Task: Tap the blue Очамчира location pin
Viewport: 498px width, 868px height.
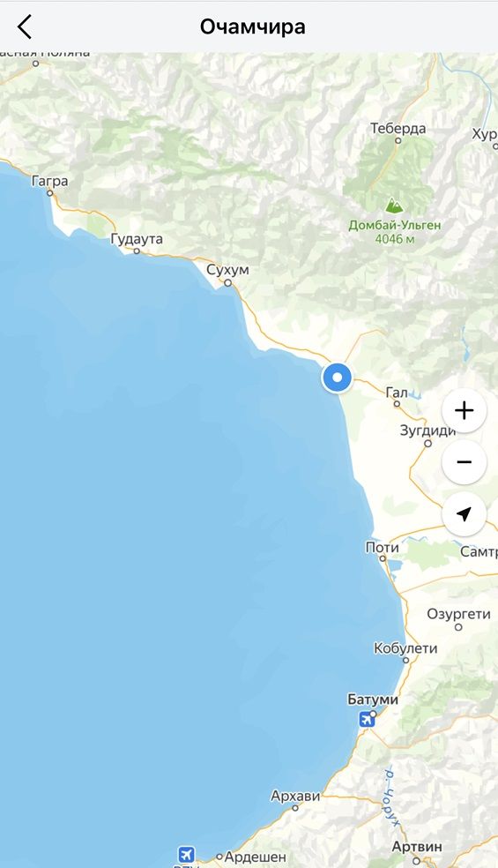Action: 337,378
